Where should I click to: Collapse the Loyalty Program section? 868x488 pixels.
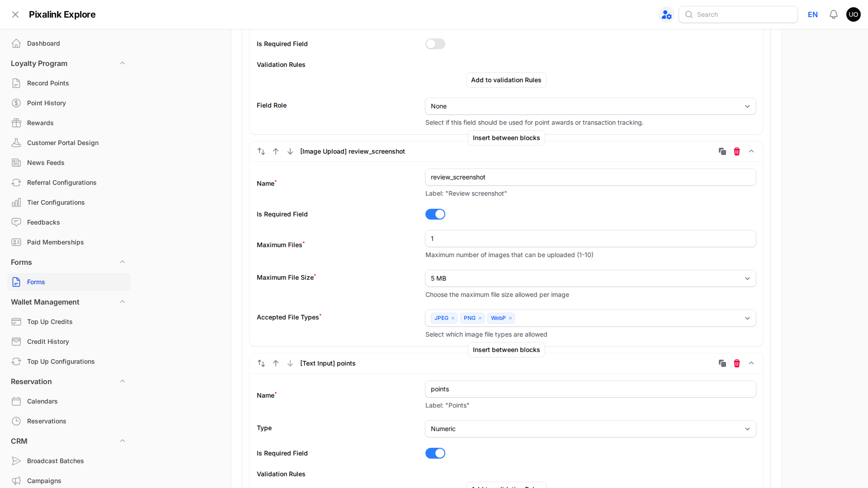point(123,63)
